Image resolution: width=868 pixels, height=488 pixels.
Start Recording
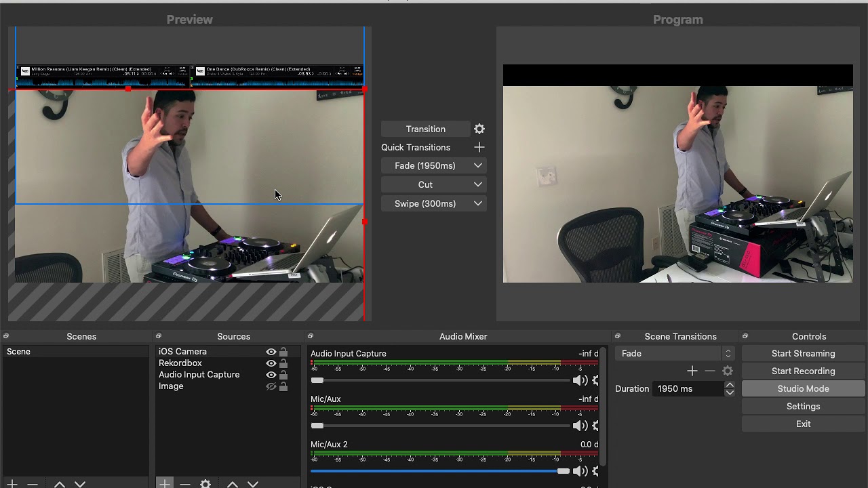(803, 371)
